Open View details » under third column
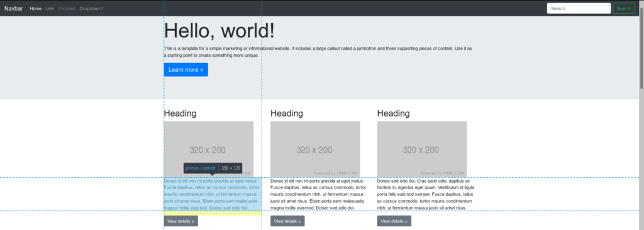This screenshot has height=230, width=644. pyautogui.click(x=394, y=221)
